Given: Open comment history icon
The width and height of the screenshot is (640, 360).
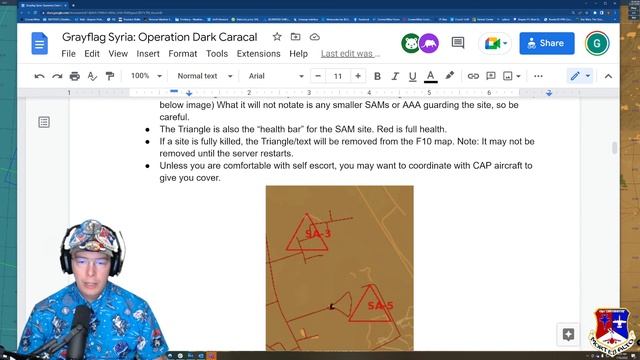Looking at the screenshot, I should click(x=458, y=43).
